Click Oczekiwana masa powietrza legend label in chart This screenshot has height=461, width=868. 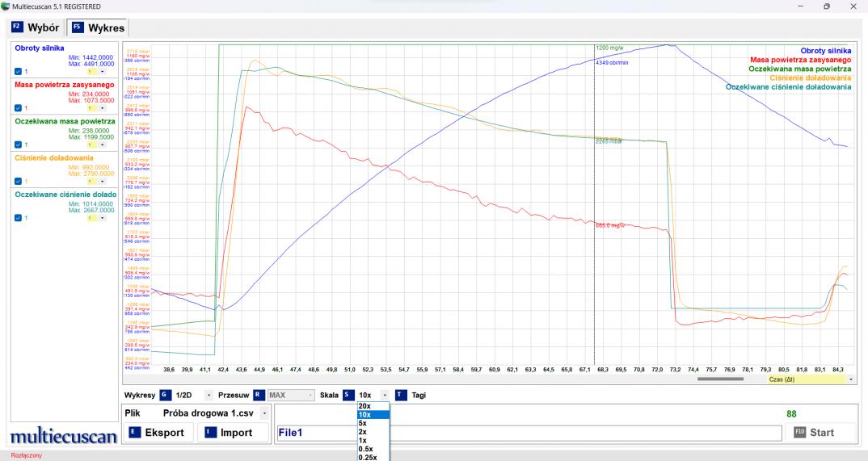coord(800,69)
